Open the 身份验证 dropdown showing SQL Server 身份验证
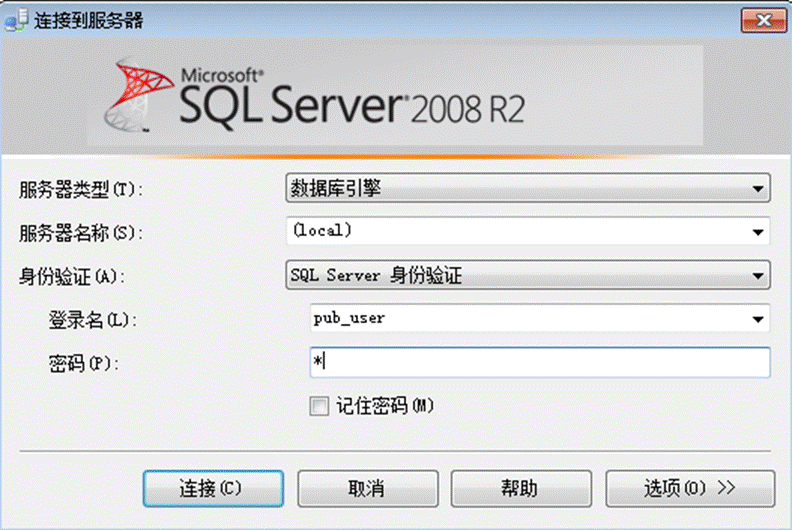The width and height of the screenshot is (792, 530). [x=528, y=275]
